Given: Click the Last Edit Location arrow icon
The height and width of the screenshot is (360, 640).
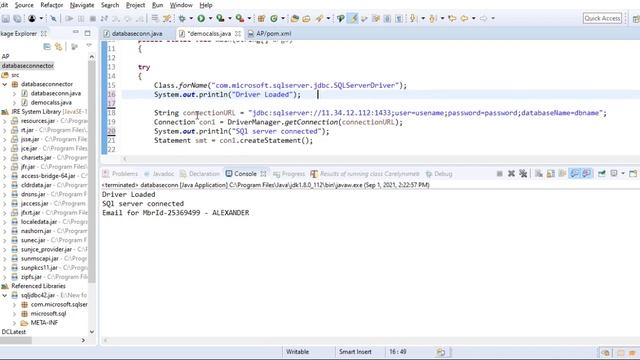Looking at the screenshot, I should 452,18.
